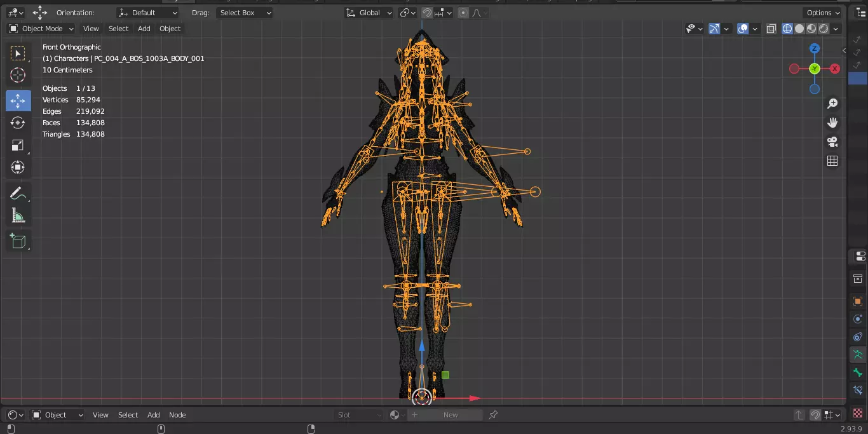868x434 pixels.
Task: Open Drag Select Box dropdown
Action: (x=245, y=13)
